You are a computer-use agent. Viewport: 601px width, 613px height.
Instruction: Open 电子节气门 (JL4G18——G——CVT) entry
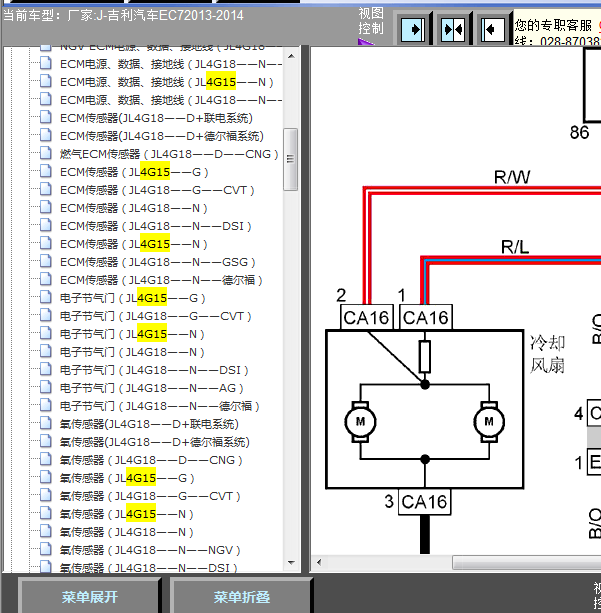point(155,316)
